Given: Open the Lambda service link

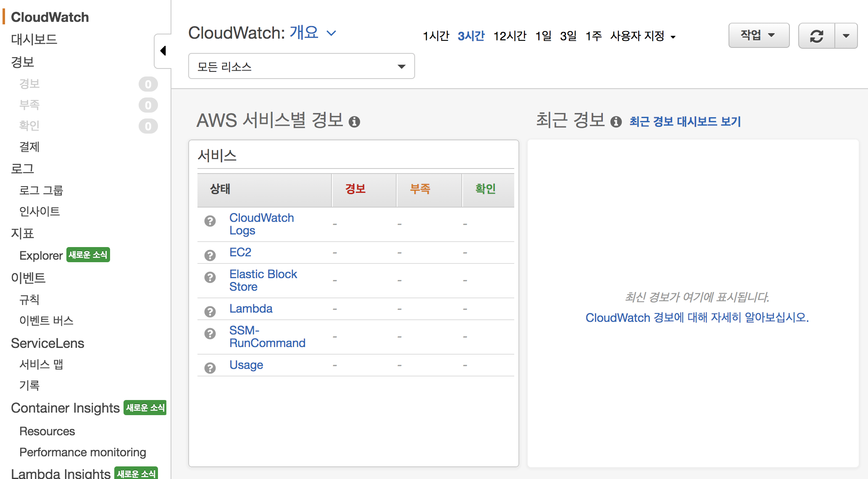Looking at the screenshot, I should (251, 308).
